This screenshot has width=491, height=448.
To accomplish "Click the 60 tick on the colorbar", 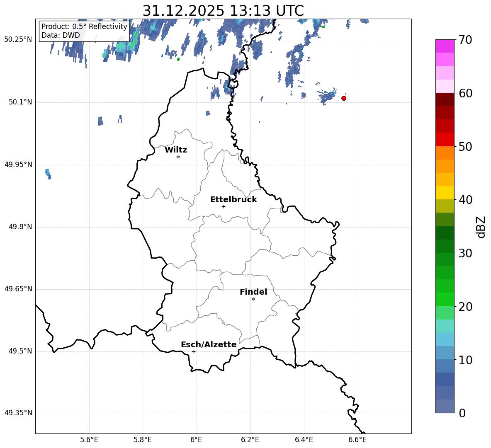I will 466,93.
